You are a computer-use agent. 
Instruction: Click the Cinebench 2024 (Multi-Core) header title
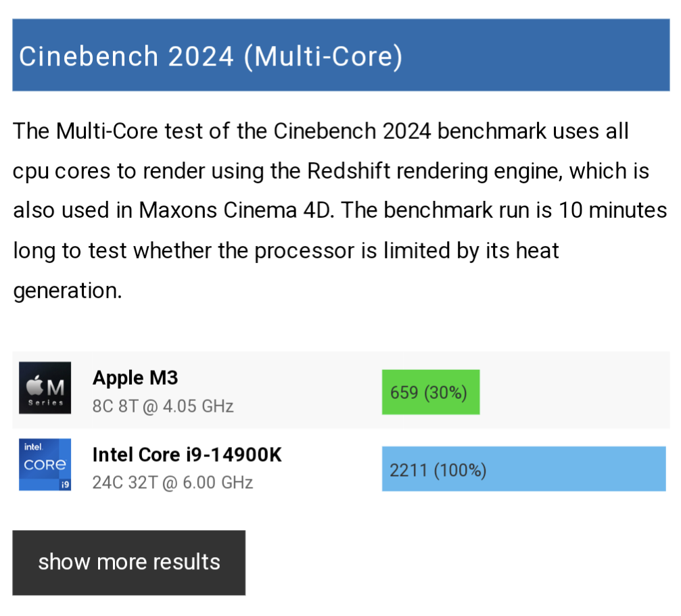click(210, 56)
